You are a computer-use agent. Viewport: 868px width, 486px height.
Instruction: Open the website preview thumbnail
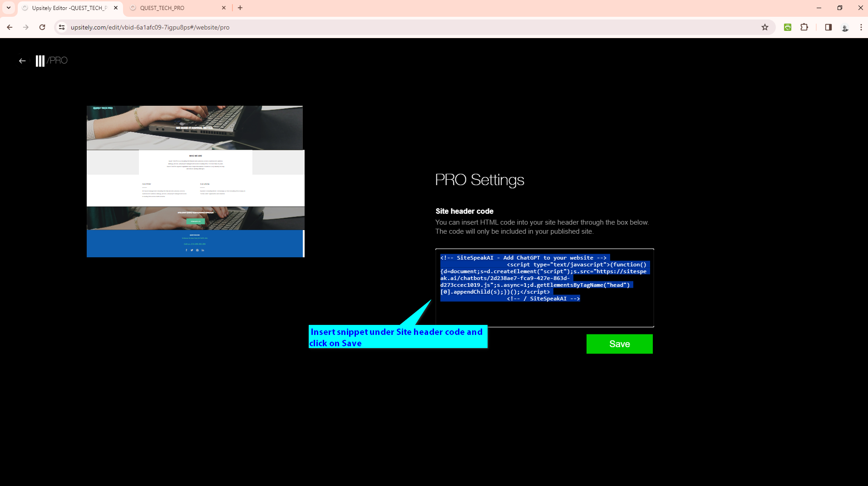click(x=196, y=182)
